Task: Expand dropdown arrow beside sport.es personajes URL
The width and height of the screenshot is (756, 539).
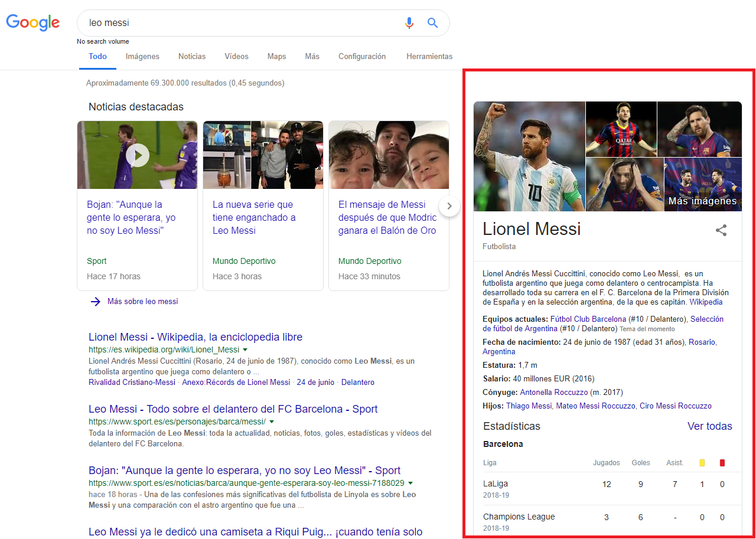Action: [x=272, y=422]
